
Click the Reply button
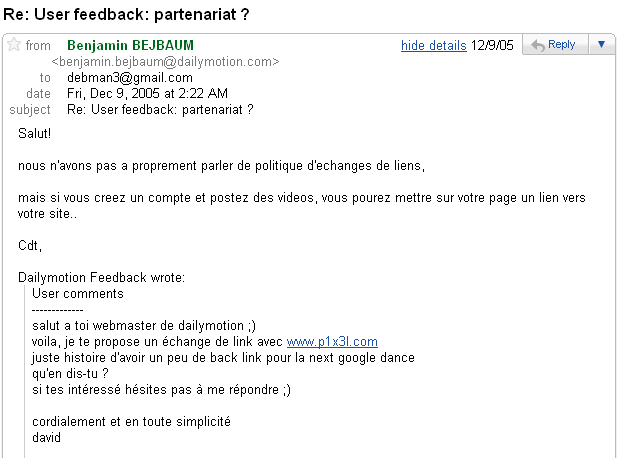(552, 45)
